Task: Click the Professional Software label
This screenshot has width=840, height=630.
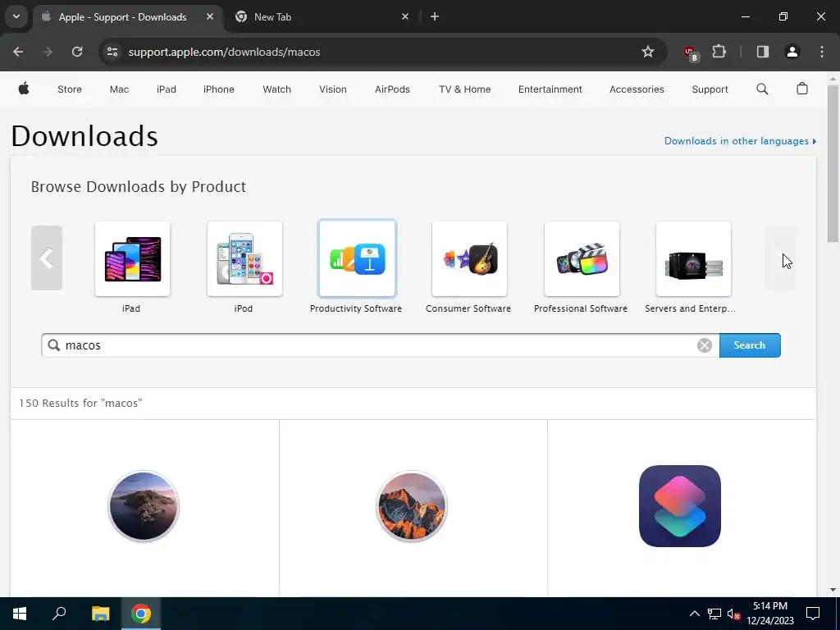Action: (x=581, y=308)
